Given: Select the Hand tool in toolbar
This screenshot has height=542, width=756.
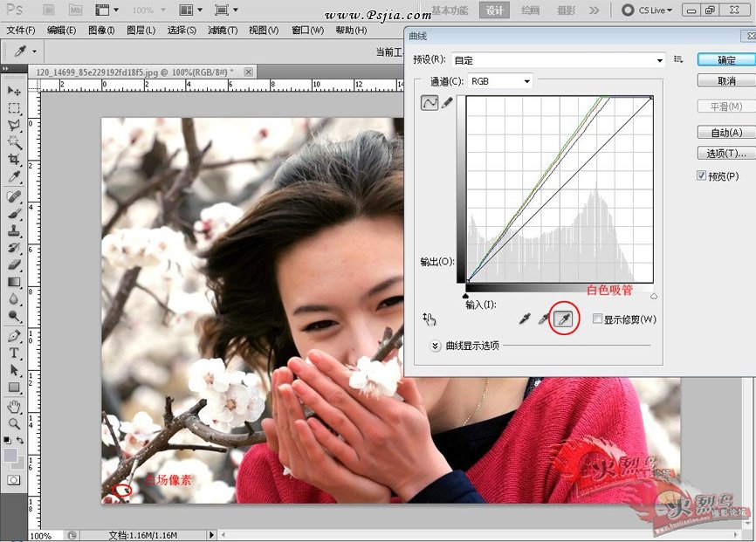Looking at the screenshot, I should pyautogui.click(x=15, y=406).
